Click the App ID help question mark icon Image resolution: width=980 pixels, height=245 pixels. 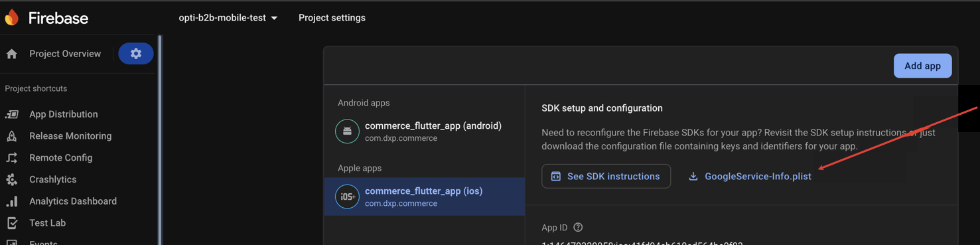click(x=578, y=227)
